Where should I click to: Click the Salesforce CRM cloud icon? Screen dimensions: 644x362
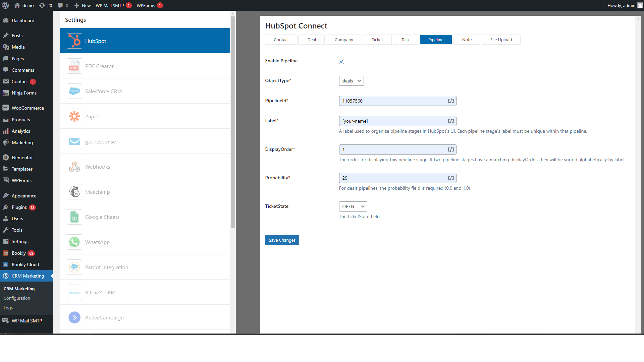pyautogui.click(x=74, y=91)
